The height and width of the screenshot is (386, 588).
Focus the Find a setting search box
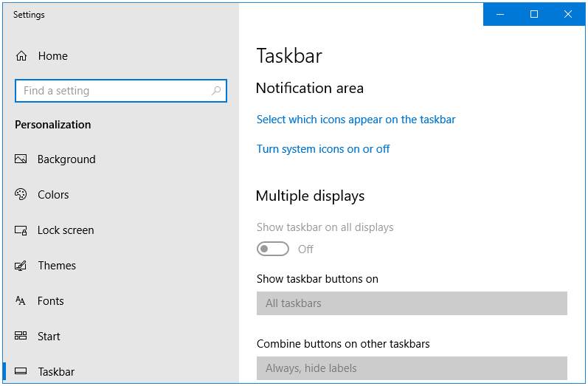[121, 91]
